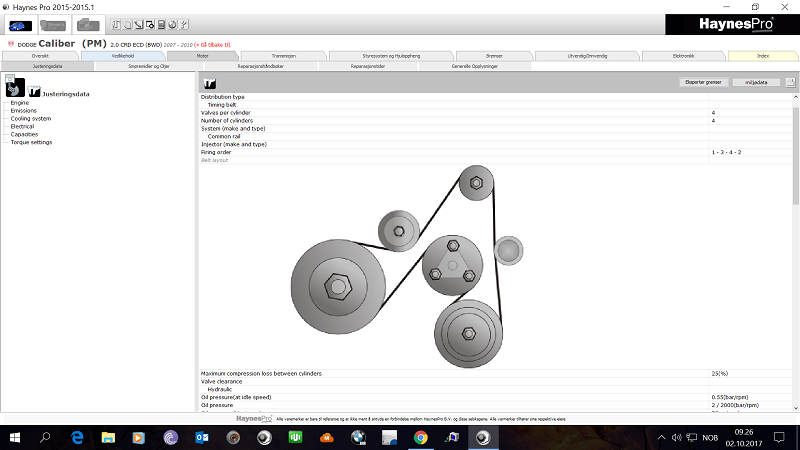800x450 pixels.
Task: Click the diagonal arrow toolbar icon
Action: pyautogui.click(x=138, y=24)
